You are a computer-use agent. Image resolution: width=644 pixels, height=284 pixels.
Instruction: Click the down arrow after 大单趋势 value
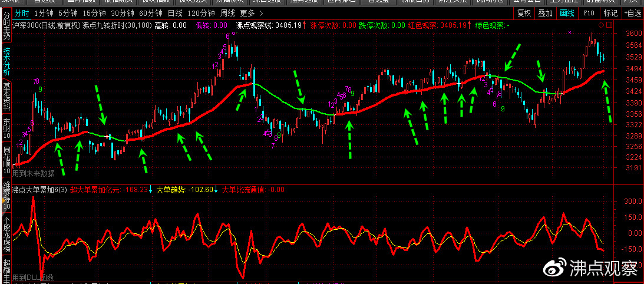coord(216,190)
